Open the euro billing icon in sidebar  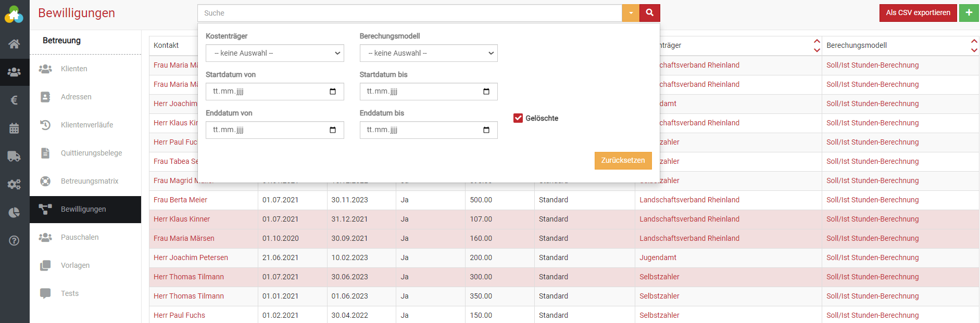(x=14, y=100)
